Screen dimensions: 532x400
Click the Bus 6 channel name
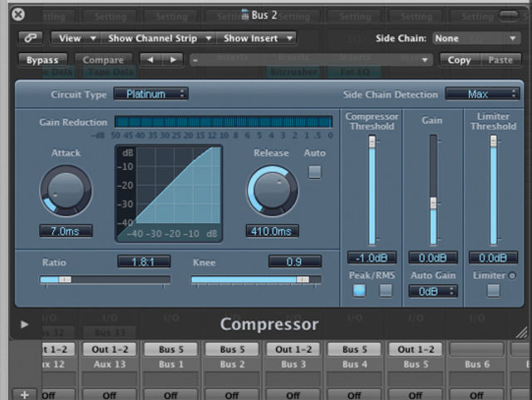(477, 364)
